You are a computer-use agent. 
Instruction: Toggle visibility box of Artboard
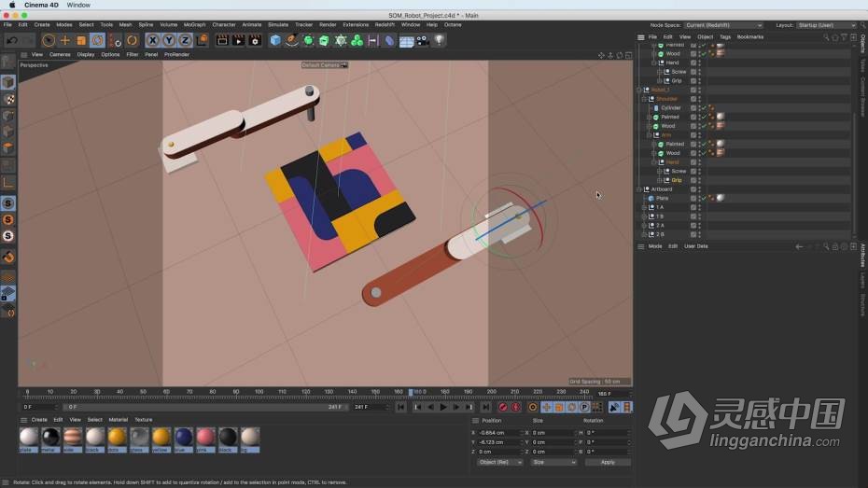click(693, 189)
